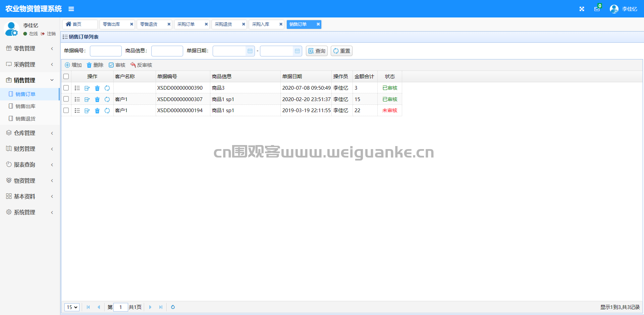
Task: Focus the 单据编号 input field
Action: 106,51
